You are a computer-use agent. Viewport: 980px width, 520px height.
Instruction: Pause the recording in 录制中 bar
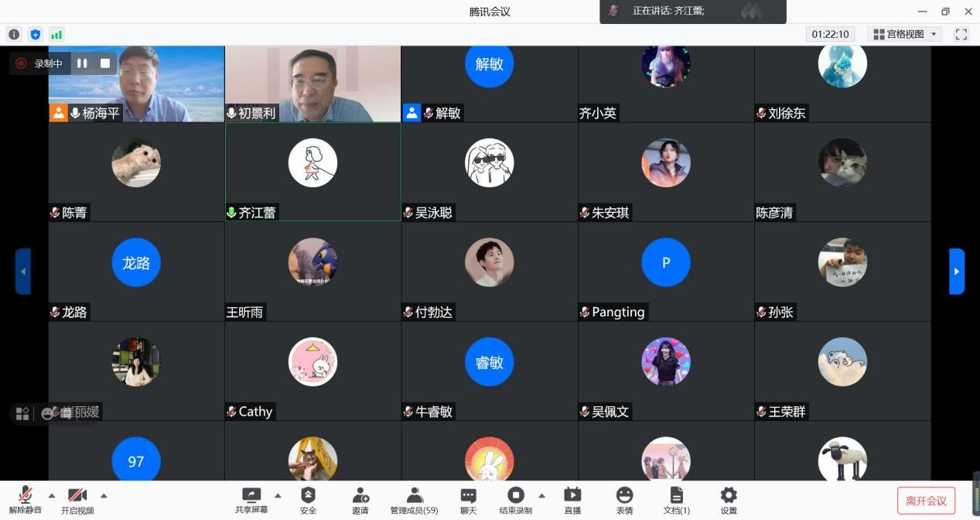coord(82,63)
